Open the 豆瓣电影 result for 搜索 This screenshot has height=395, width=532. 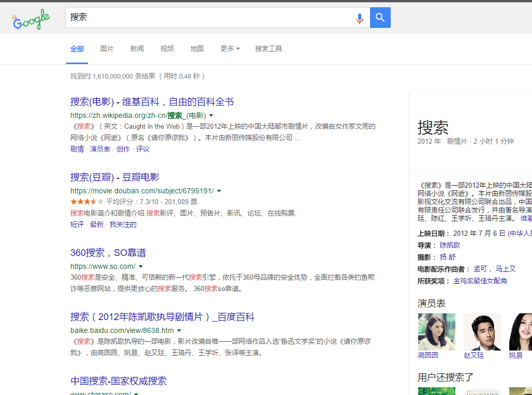pyautogui.click(x=113, y=177)
